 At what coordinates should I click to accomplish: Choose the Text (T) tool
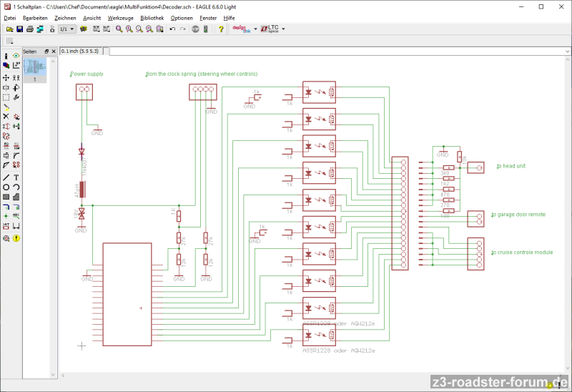(16, 177)
